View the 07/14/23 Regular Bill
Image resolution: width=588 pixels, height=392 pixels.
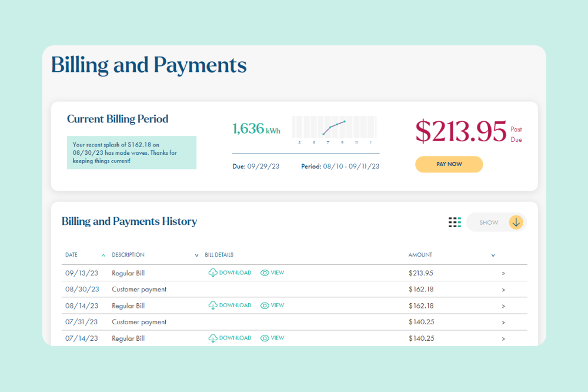[x=272, y=338]
